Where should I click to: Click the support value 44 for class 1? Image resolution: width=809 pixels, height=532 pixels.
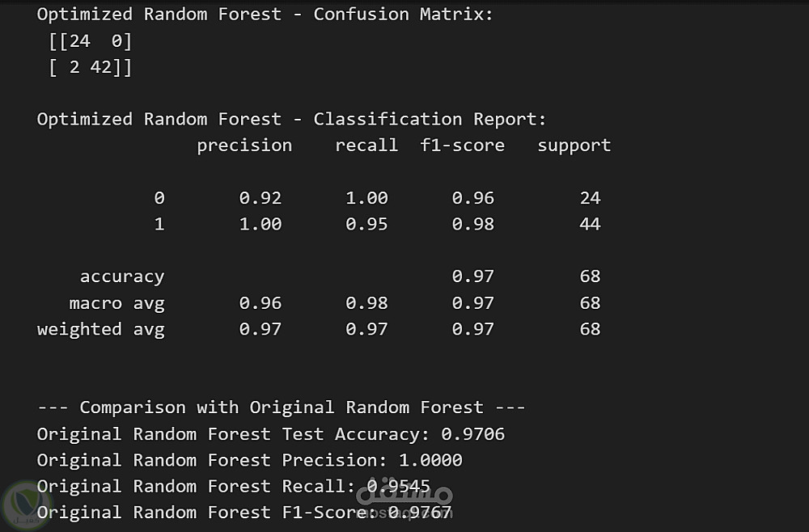(x=590, y=224)
